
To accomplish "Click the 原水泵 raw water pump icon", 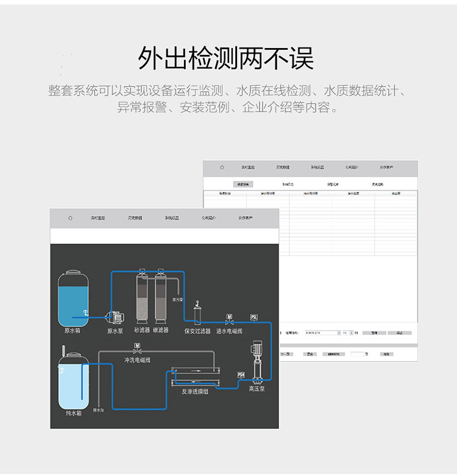I will coord(115,316).
